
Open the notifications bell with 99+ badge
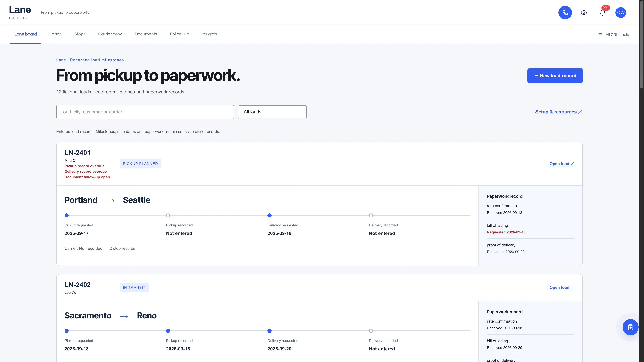[603, 13]
